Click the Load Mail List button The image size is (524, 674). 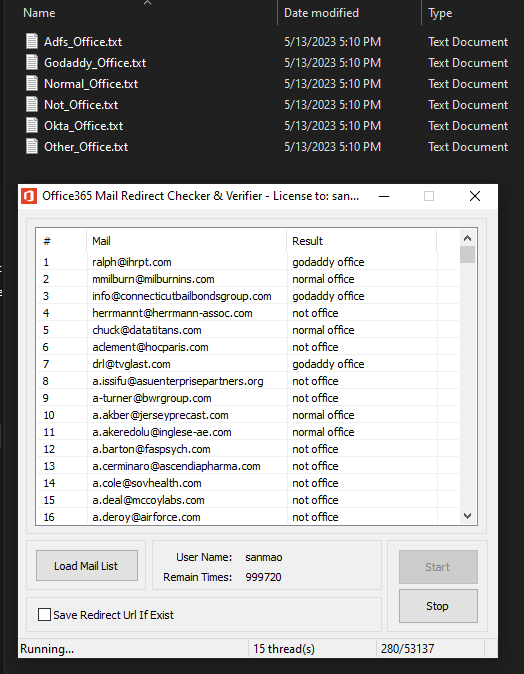[87, 566]
